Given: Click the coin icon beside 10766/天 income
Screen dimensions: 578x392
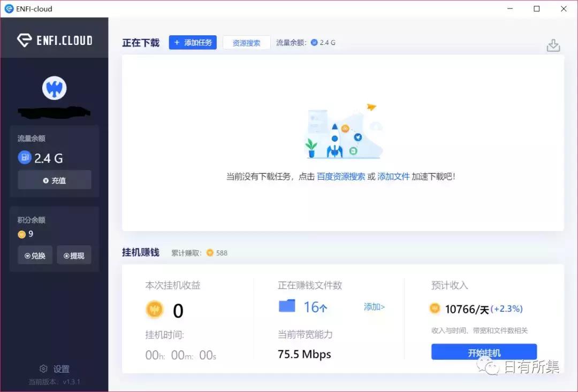Looking at the screenshot, I should pos(435,309).
